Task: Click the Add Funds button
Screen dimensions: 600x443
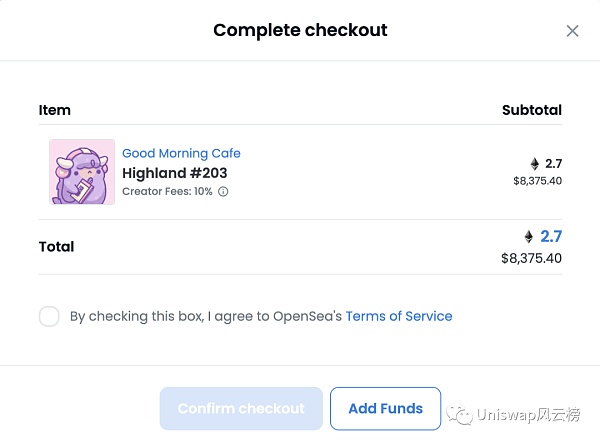Action: point(385,409)
